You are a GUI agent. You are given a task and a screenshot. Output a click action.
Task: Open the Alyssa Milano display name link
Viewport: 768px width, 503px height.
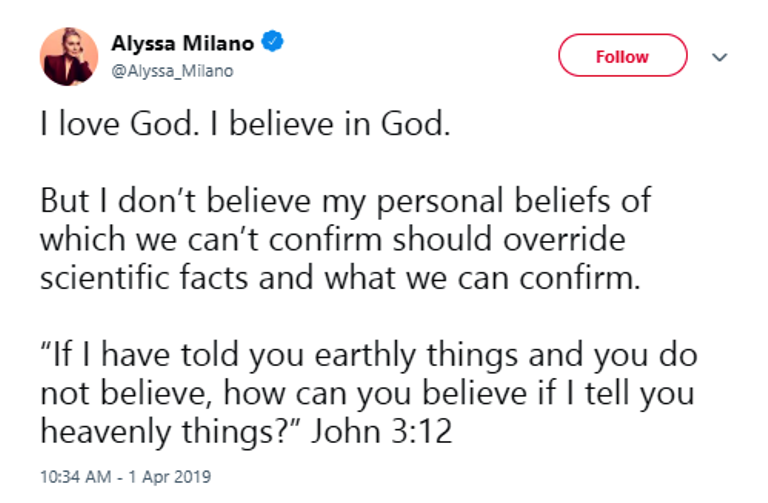183,43
